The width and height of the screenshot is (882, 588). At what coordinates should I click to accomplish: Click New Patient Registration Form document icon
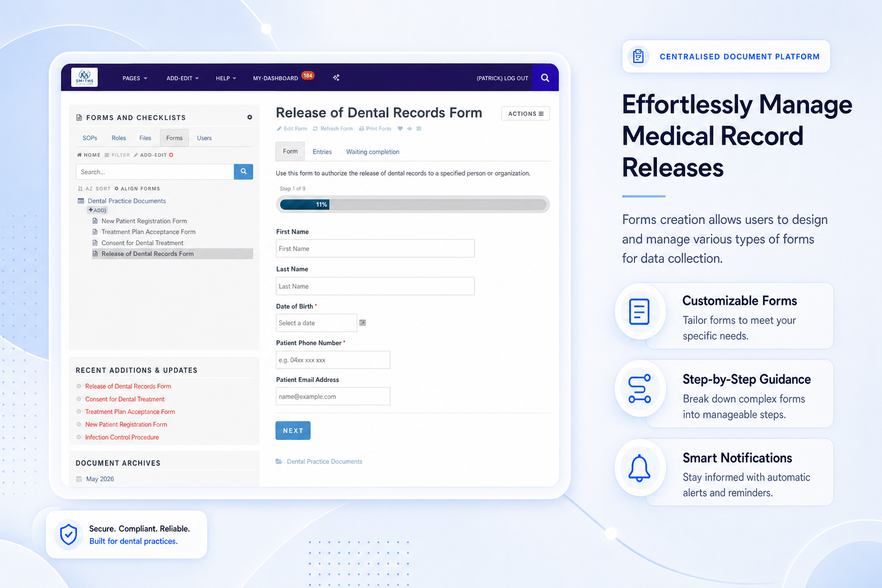[95, 220]
